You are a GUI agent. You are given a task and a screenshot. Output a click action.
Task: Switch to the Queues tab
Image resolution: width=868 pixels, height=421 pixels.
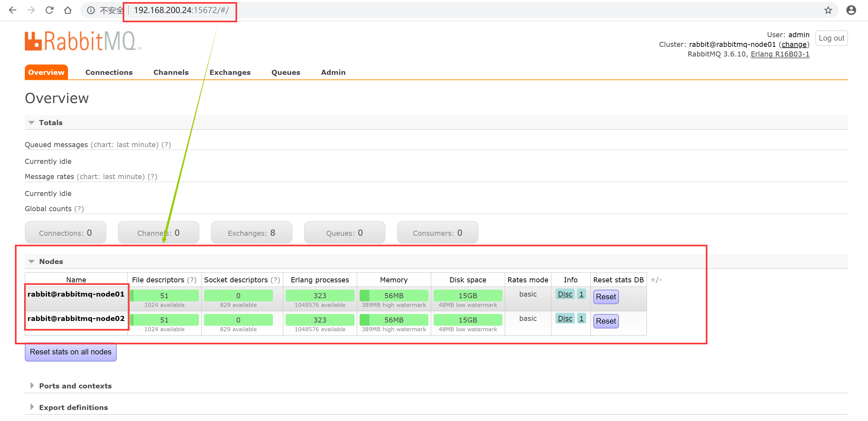285,72
